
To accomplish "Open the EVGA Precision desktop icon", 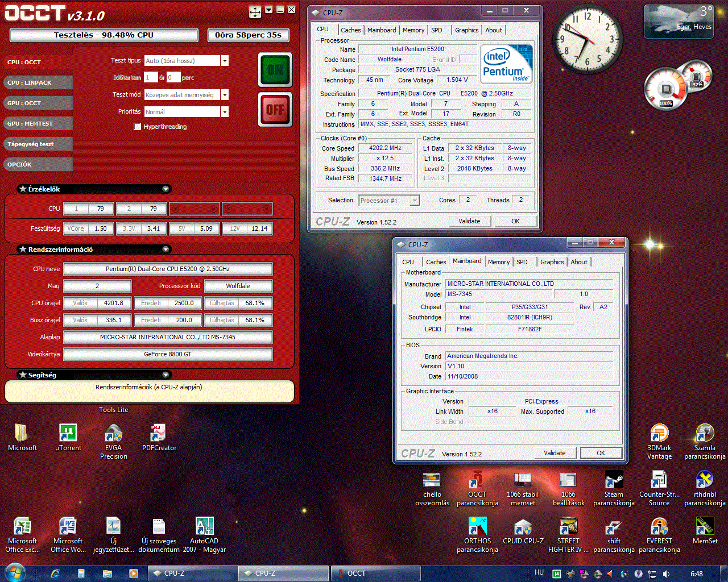I will [x=113, y=441].
